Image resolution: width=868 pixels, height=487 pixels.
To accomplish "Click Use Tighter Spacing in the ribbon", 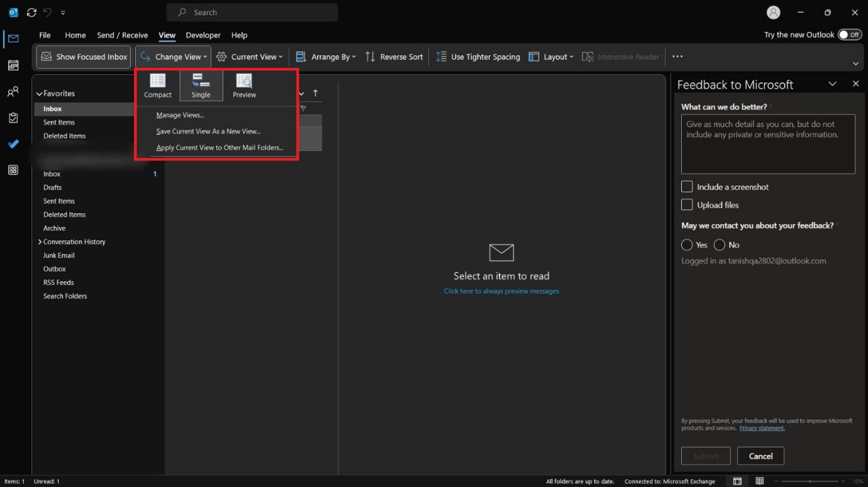I will [x=478, y=57].
